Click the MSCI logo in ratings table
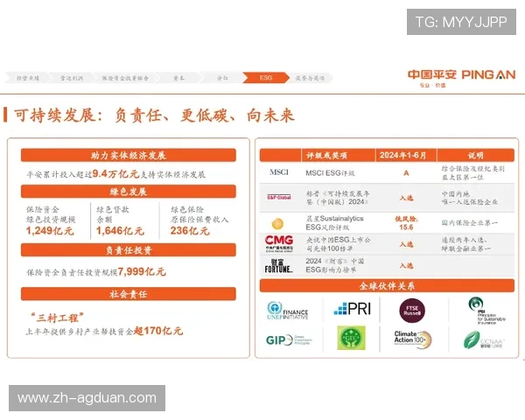525x420 pixels. pos(279,172)
